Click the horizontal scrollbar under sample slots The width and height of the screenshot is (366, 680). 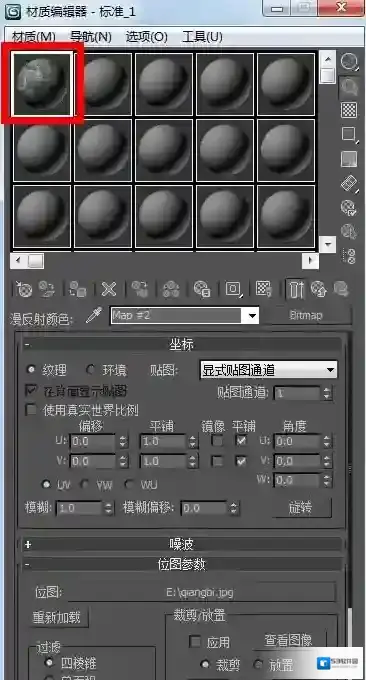164,261
